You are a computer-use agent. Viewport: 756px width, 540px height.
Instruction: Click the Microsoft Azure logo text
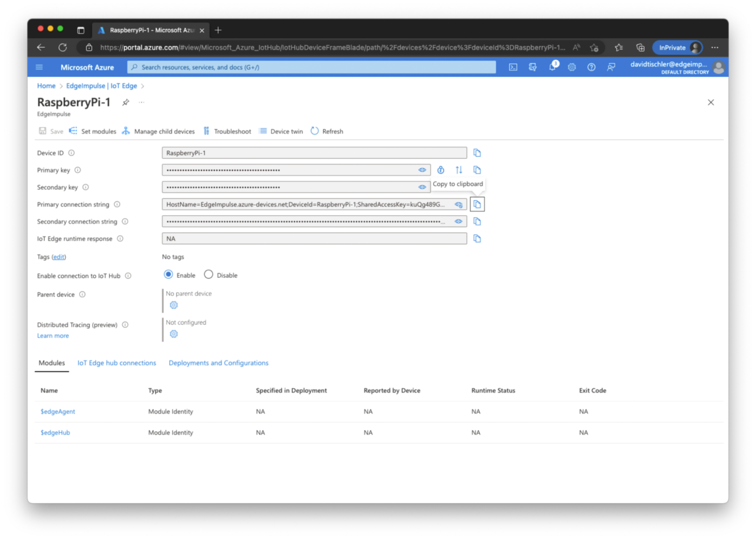[87, 67]
